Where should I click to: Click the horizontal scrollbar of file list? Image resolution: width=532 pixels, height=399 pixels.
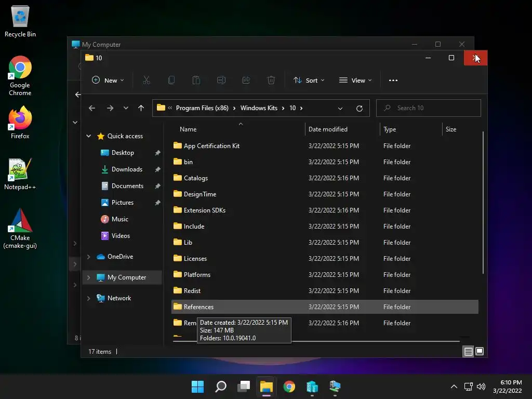point(316,341)
